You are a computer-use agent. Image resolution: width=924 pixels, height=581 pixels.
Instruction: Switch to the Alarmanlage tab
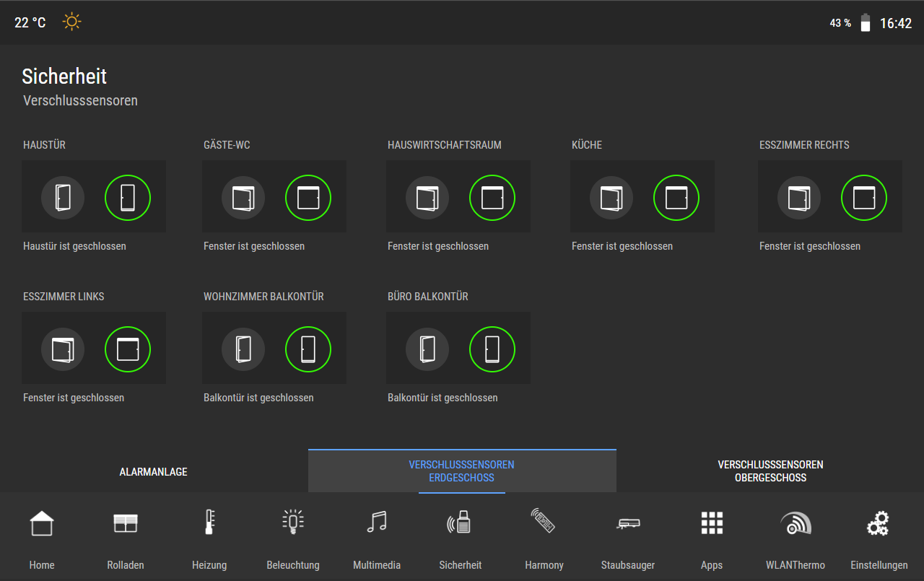154,471
